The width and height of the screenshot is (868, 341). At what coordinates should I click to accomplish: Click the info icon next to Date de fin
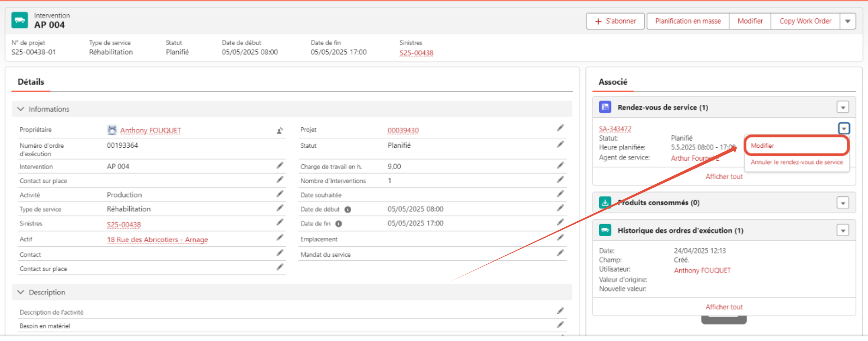(x=339, y=224)
